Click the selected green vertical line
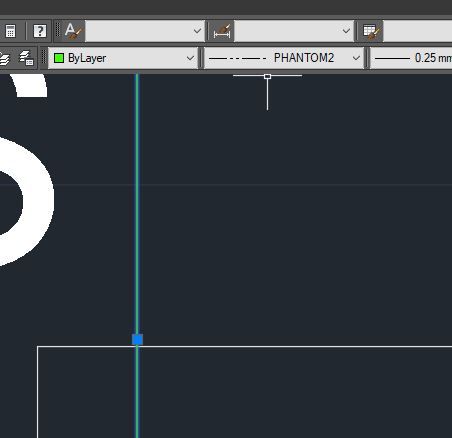This screenshot has height=438, width=452. [137, 207]
